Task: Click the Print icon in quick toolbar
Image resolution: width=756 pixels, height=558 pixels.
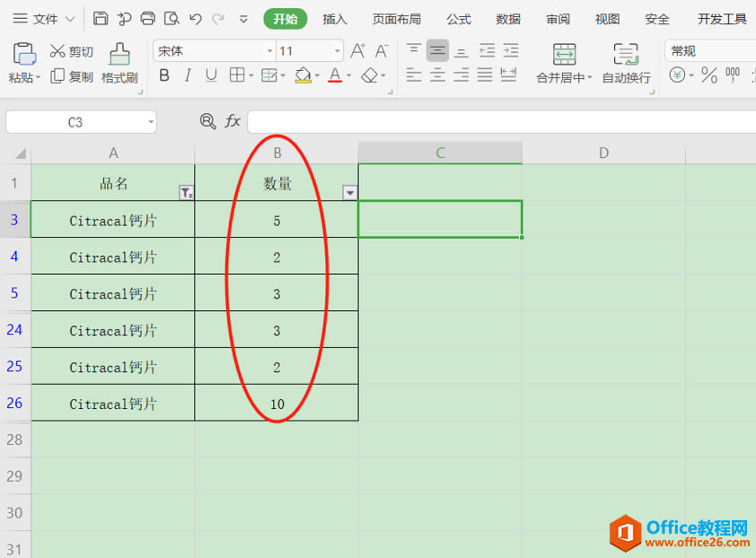Action: click(x=147, y=19)
